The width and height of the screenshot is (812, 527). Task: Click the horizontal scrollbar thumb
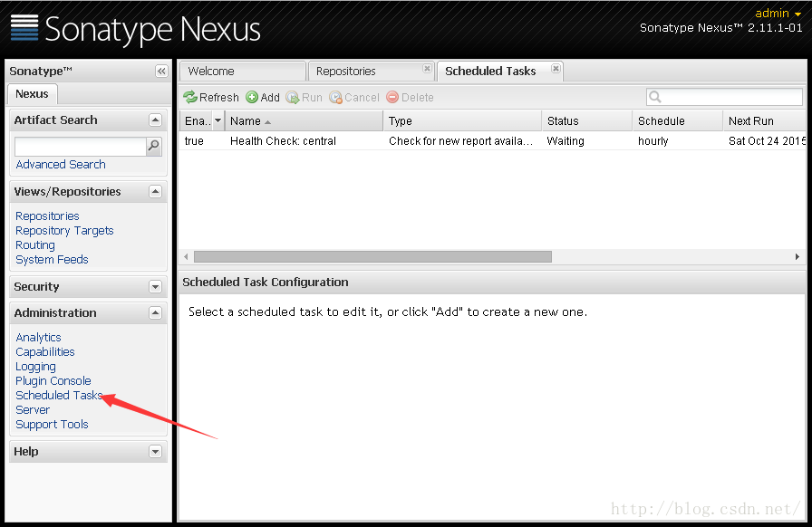coord(372,257)
